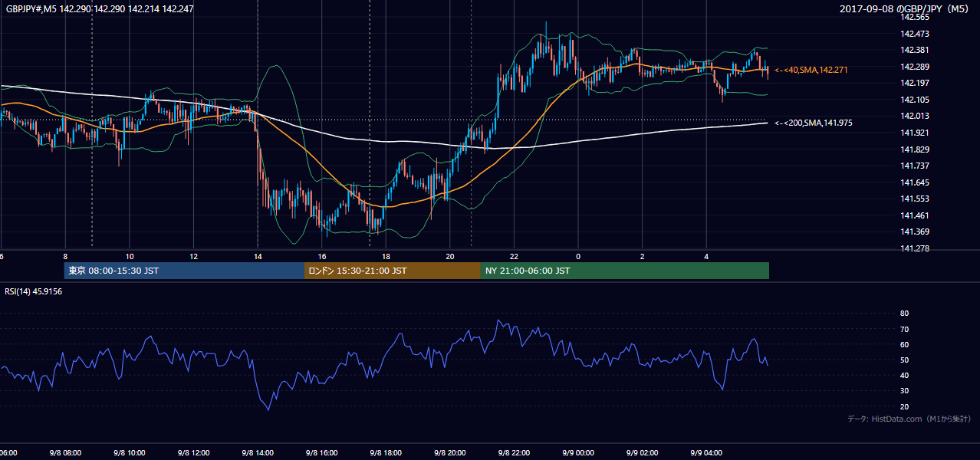
Task: Select the NY 21:00-06:00 JST session bar
Action: pos(625,271)
